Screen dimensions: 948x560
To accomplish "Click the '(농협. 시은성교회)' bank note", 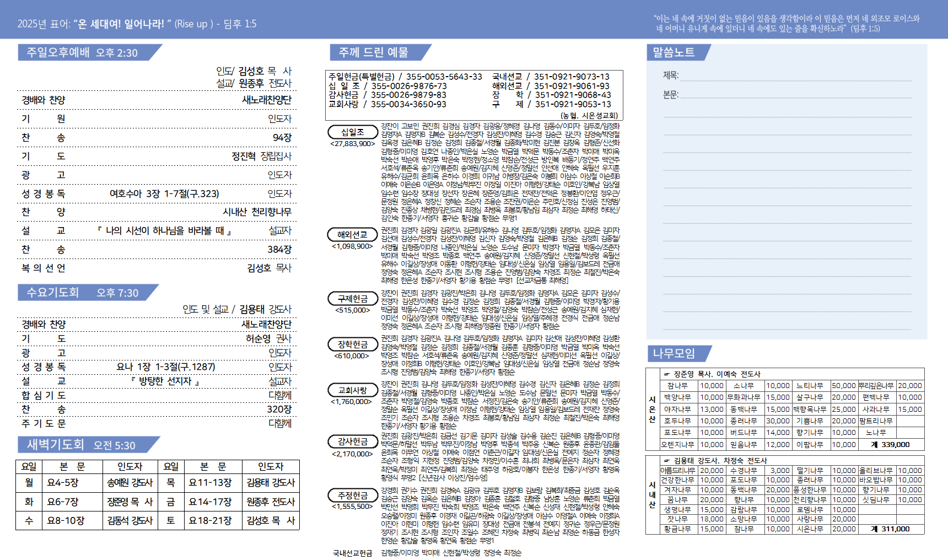I will click(x=589, y=116).
